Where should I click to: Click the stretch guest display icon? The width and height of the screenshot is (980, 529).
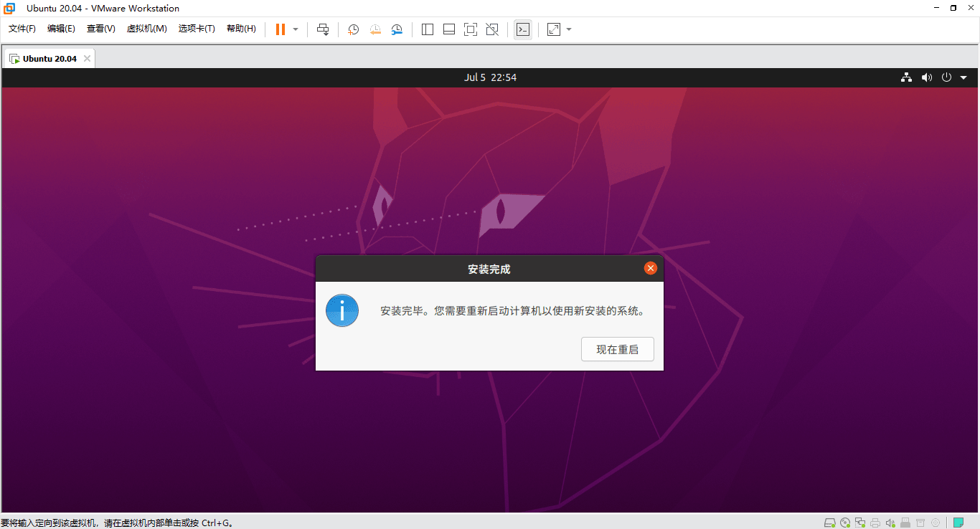[554, 29]
